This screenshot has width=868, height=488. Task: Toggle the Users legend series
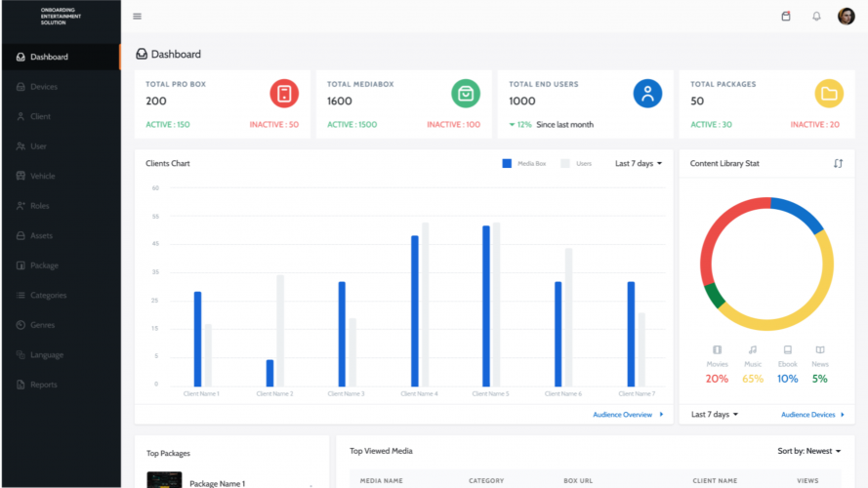[576, 164]
